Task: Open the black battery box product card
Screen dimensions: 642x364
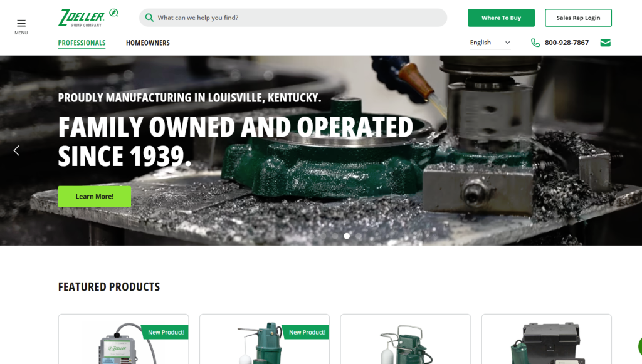Action: 547,339
